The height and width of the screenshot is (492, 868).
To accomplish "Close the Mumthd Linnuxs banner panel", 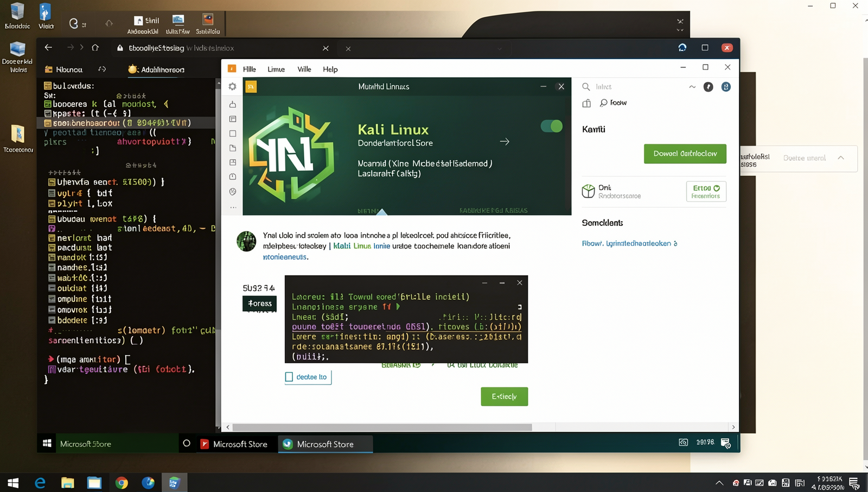I will tap(561, 86).
